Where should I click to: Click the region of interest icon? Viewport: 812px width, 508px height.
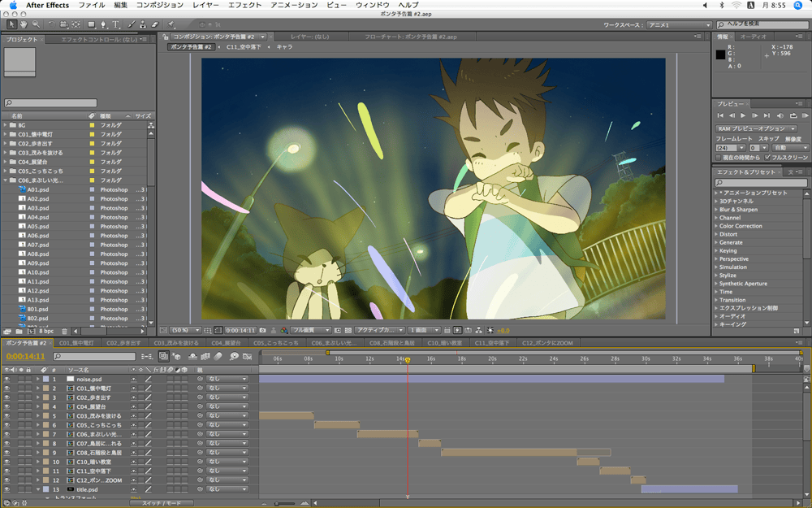(x=338, y=330)
